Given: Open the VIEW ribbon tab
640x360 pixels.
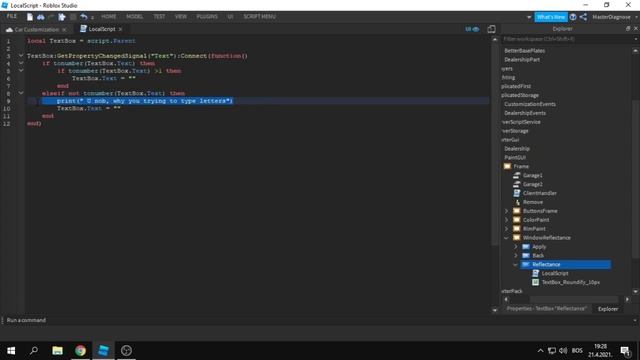Looking at the screenshot, I should coord(181,17).
